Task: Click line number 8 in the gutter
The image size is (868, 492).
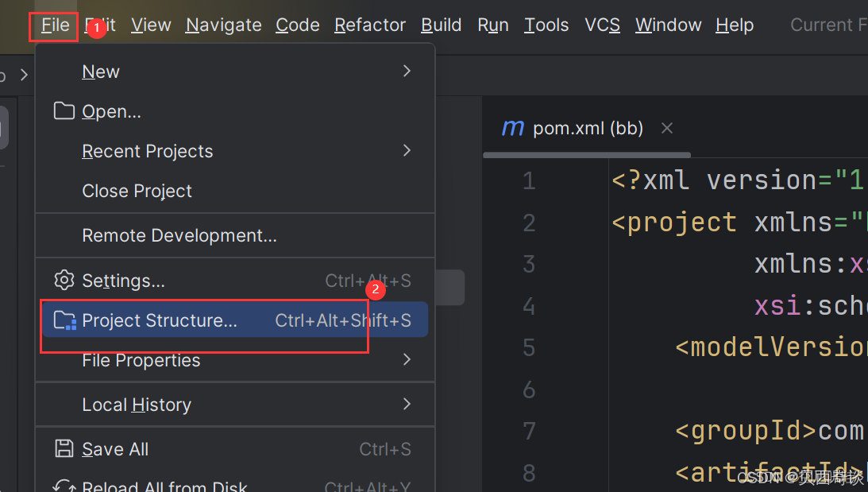Action: pyautogui.click(x=529, y=473)
